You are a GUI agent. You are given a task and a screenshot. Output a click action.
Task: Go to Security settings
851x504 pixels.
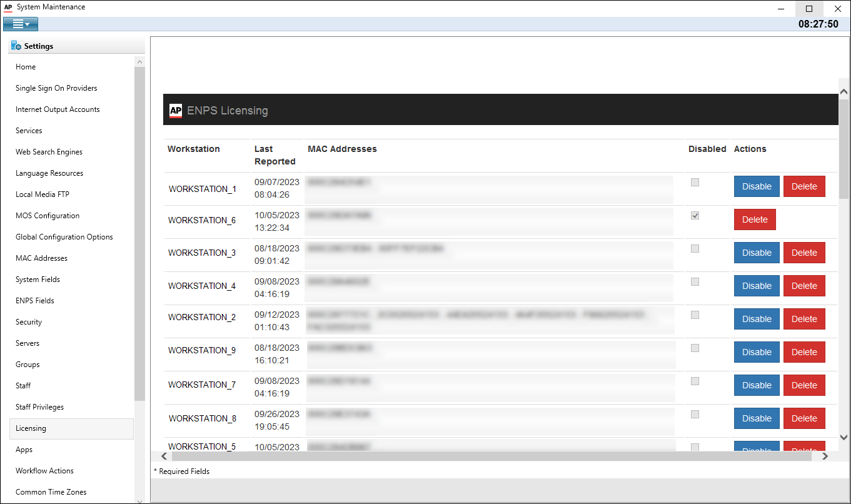tap(29, 322)
